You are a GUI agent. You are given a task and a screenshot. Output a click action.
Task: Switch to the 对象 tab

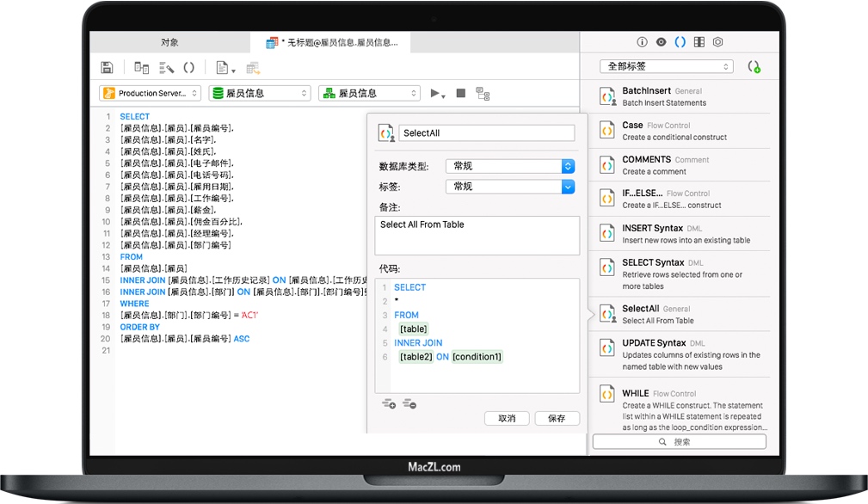click(171, 40)
